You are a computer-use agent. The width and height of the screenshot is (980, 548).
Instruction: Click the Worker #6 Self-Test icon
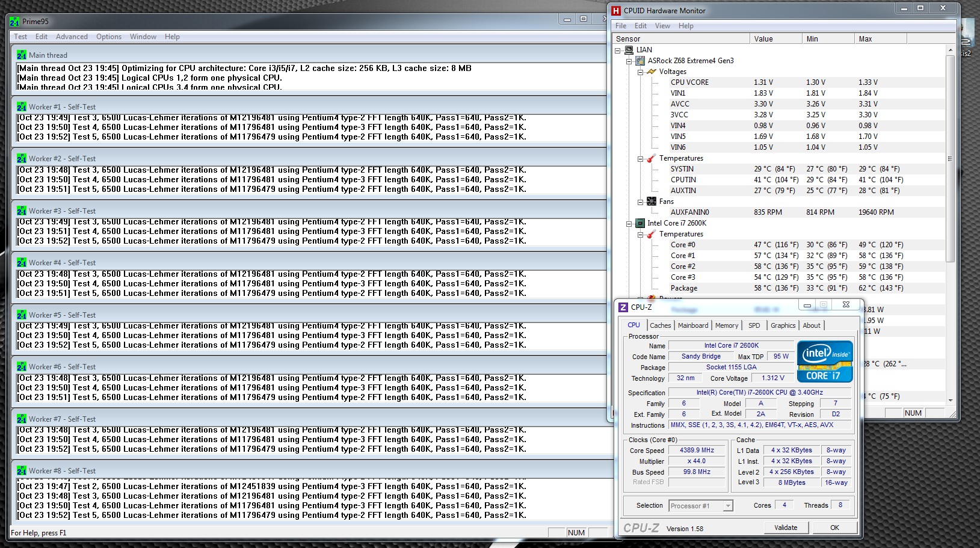(22, 367)
